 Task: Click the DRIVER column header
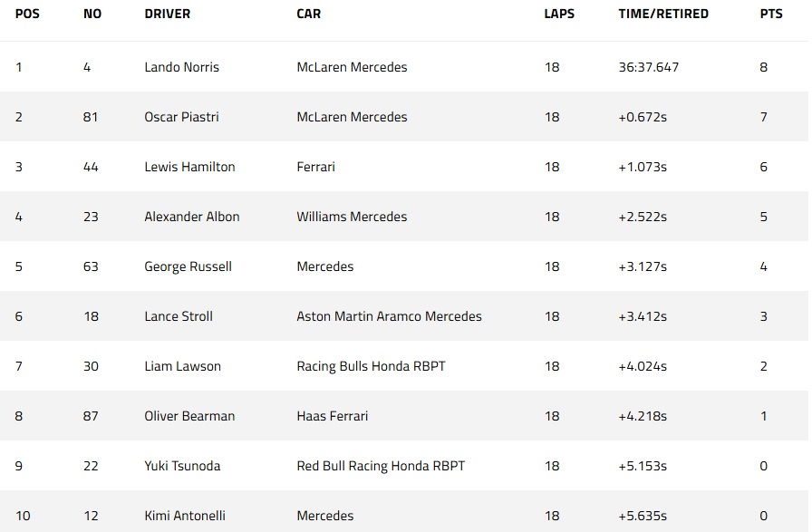(x=168, y=14)
